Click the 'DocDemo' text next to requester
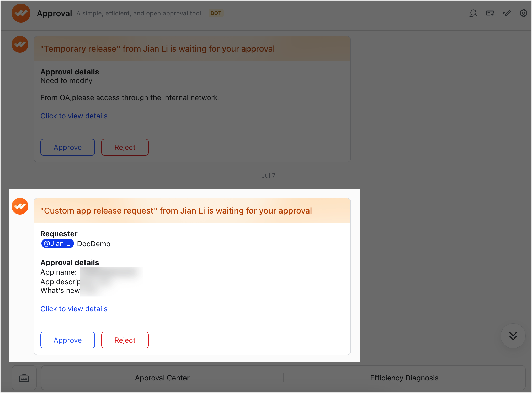The width and height of the screenshot is (532, 393). coord(94,244)
